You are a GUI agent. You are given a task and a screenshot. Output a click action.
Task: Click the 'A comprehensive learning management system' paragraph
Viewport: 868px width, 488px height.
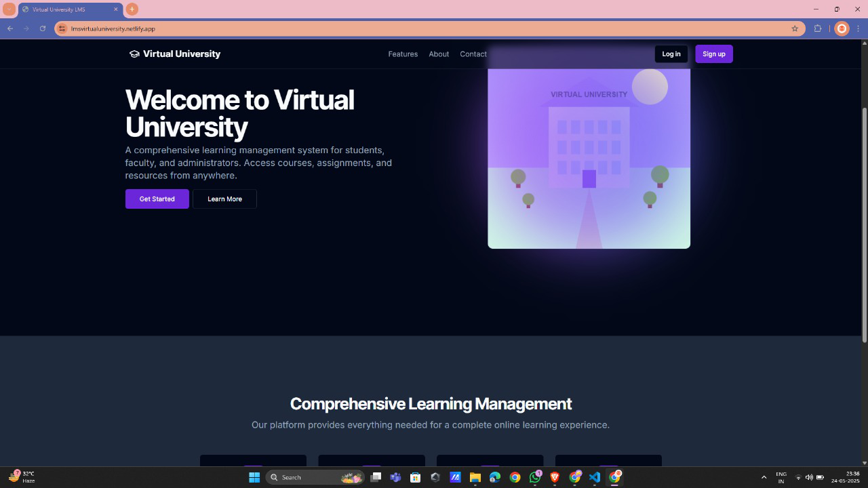(258, 163)
